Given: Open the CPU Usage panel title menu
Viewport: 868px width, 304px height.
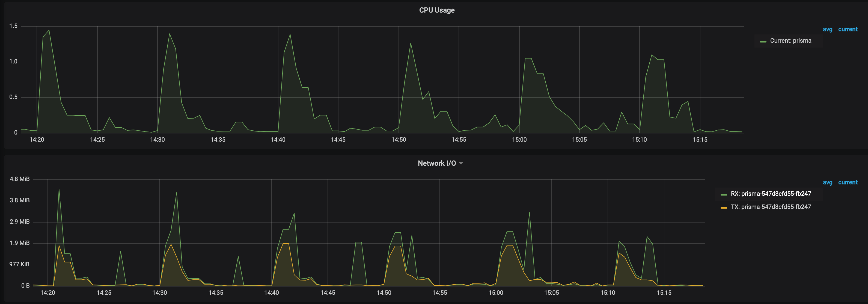Looking at the screenshot, I should (x=437, y=10).
